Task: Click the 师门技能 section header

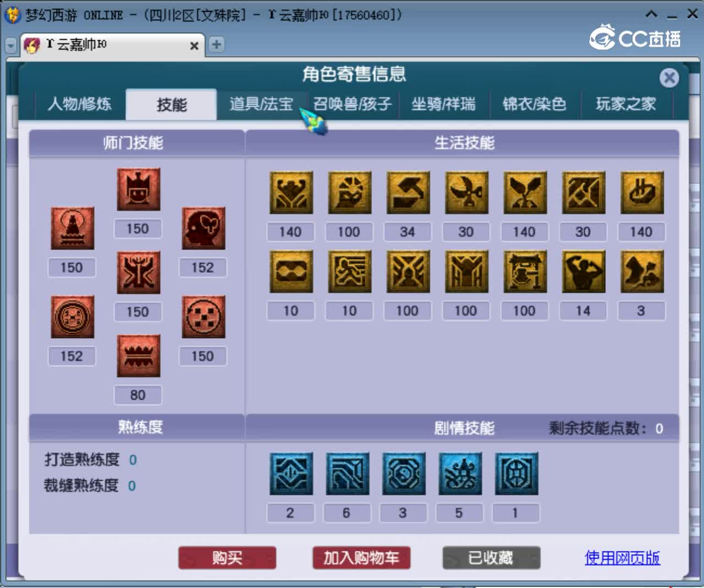Action: pos(133,143)
